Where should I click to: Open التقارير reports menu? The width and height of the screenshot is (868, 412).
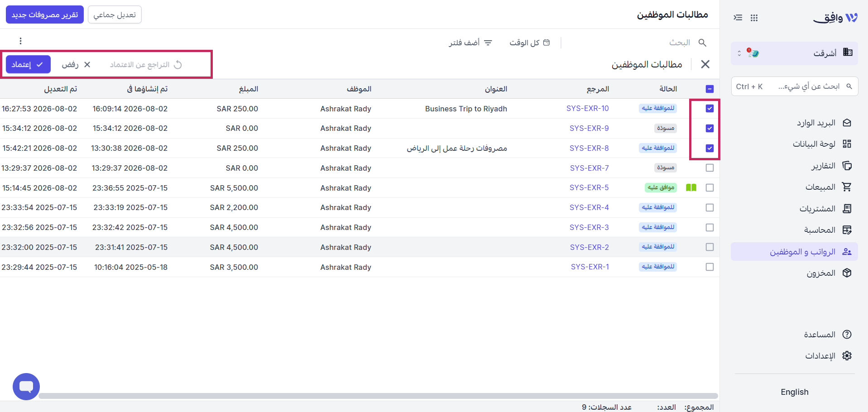831,166
